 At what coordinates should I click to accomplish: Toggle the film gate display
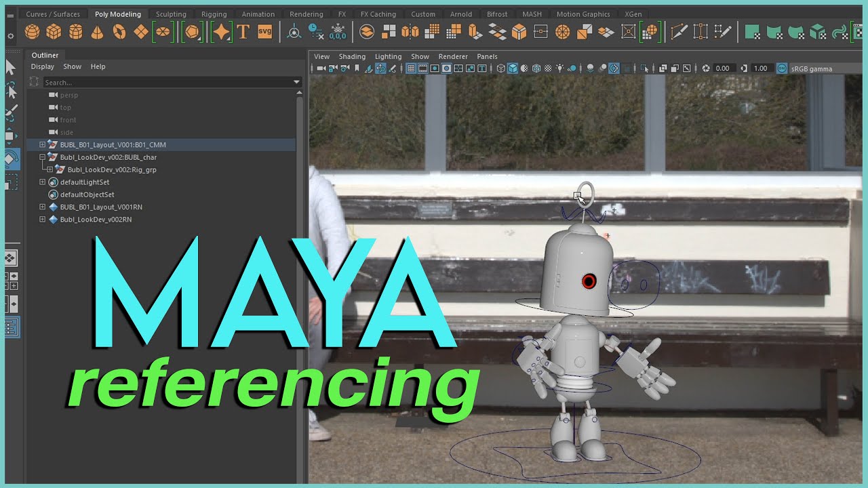423,68
